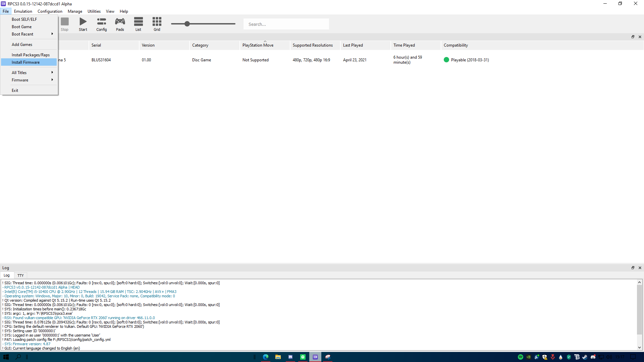Click the Steam tray icon
644x362 pixels.
[585, 357]
